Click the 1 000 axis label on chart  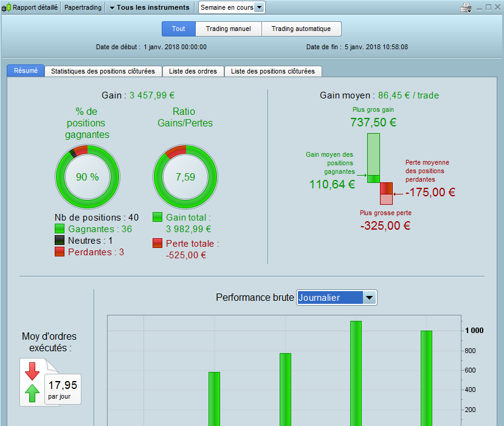click(474, 331)
